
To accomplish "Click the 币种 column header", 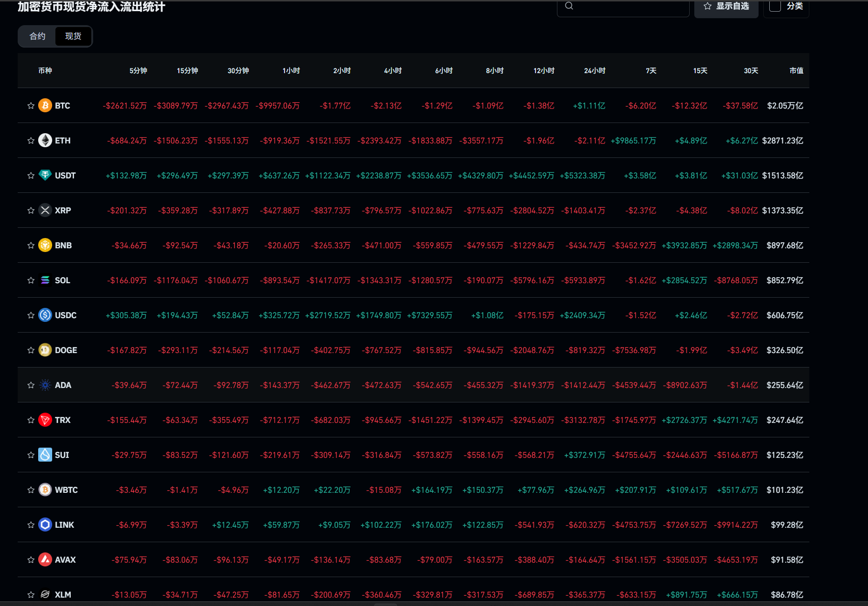I will click(x=45, y=71).
